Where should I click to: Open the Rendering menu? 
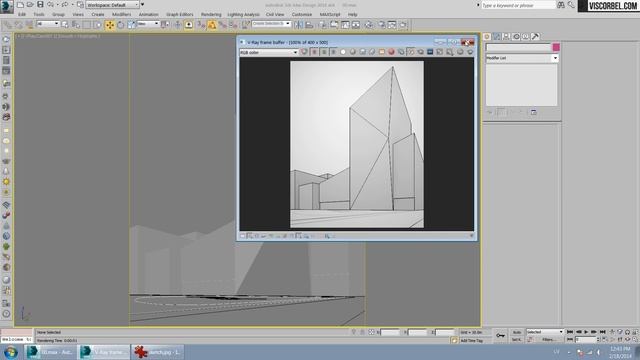[211, 14]
